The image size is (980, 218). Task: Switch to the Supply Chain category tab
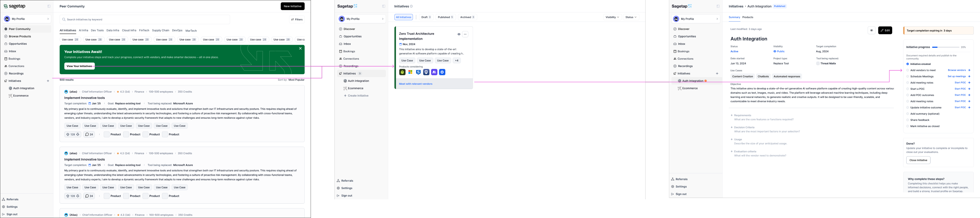click(x=161, y=30)
